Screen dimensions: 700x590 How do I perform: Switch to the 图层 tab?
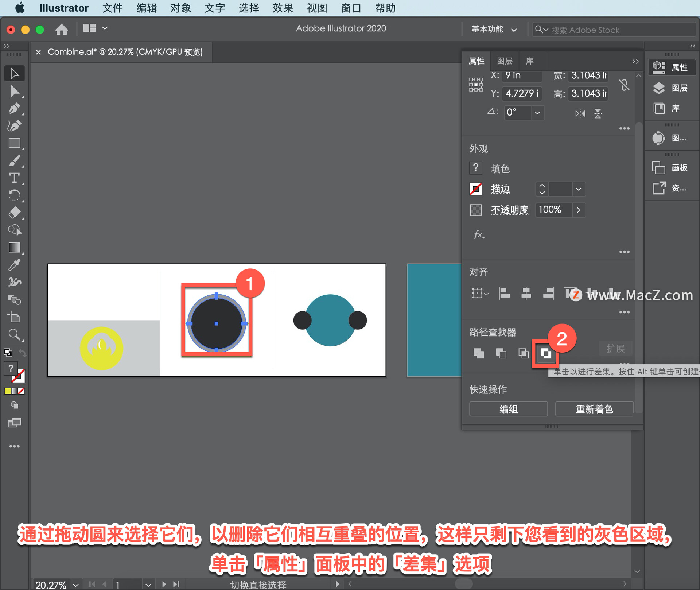point(505,61)
